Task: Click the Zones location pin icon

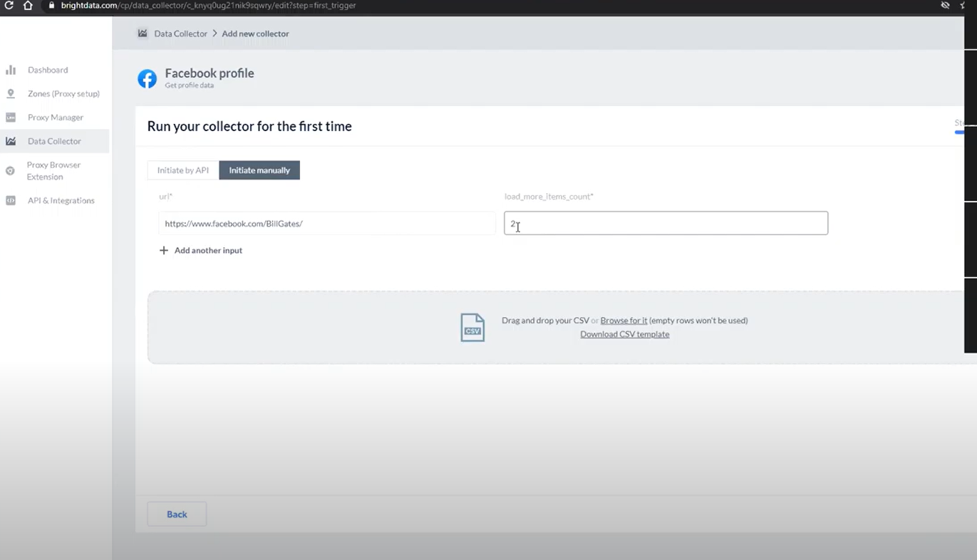Action: [11, 93]
